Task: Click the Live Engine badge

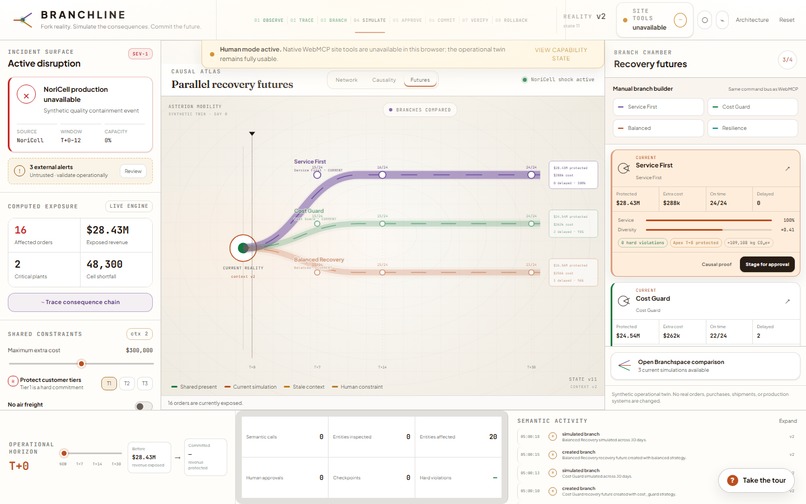Action: pos(129,206)
